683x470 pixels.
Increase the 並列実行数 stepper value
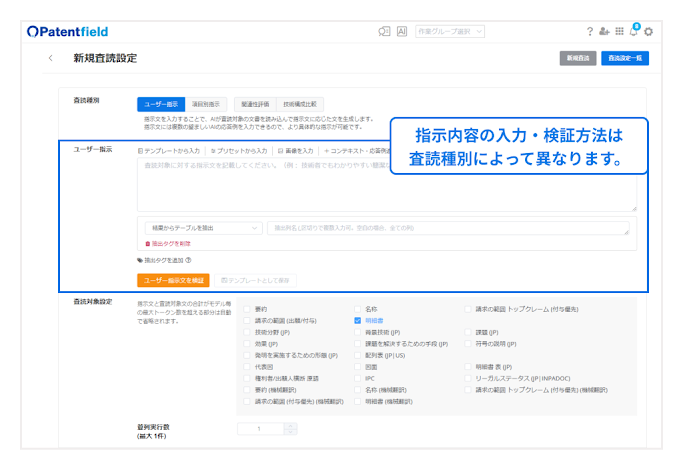(x=291, y=425)
